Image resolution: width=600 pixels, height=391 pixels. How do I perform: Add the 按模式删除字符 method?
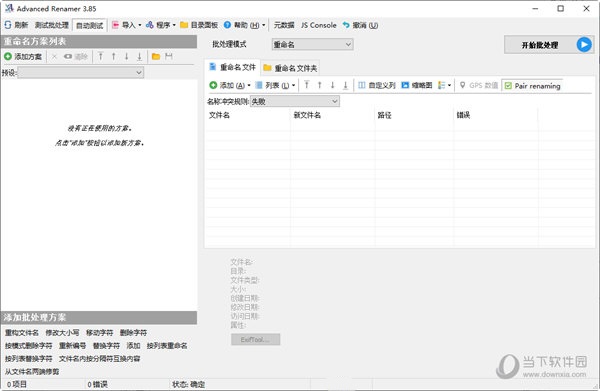tap(28, 346)
